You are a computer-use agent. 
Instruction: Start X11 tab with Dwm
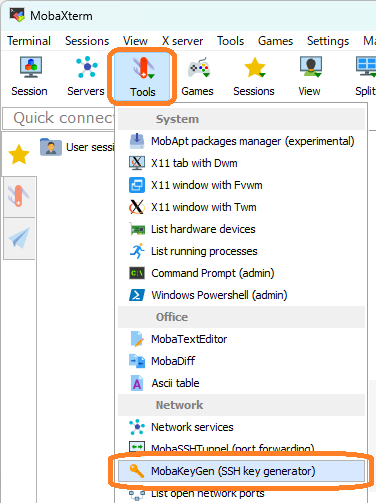(x=241, y=163)
